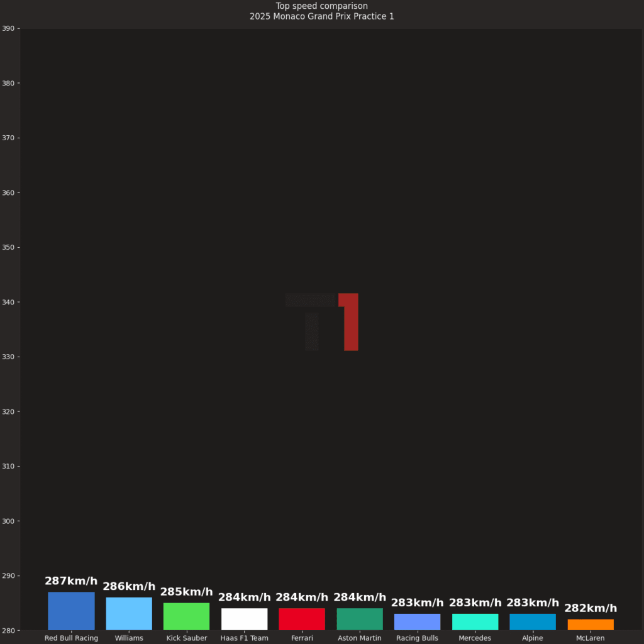Click the 'Racing Bulls' axis label
Viewport: 644px width, 644px height.
(x=418, y=638)
